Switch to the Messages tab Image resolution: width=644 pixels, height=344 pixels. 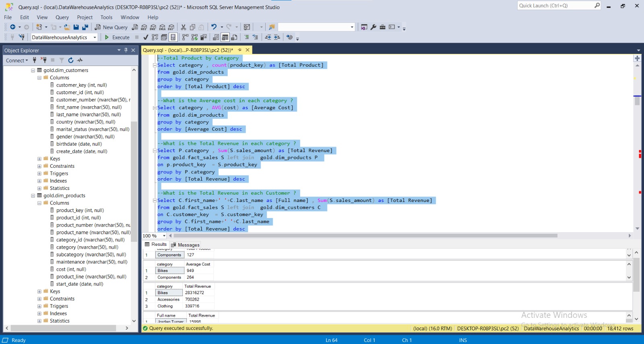185,245
